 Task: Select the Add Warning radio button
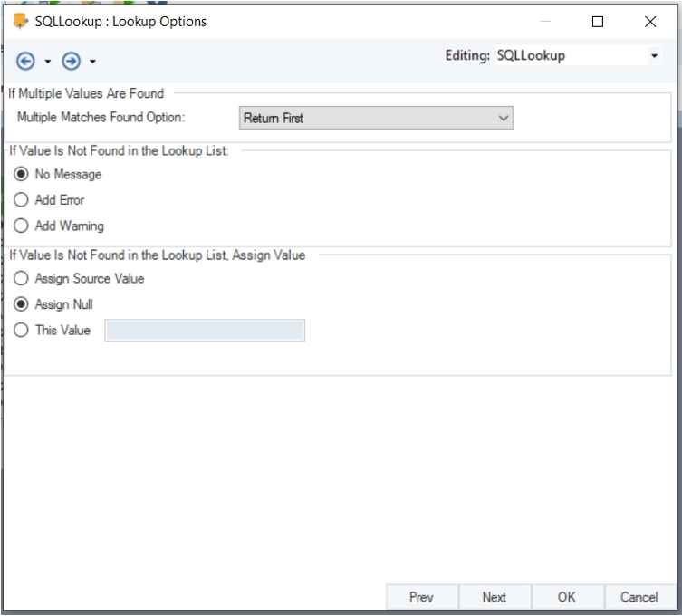click(21, 226)
